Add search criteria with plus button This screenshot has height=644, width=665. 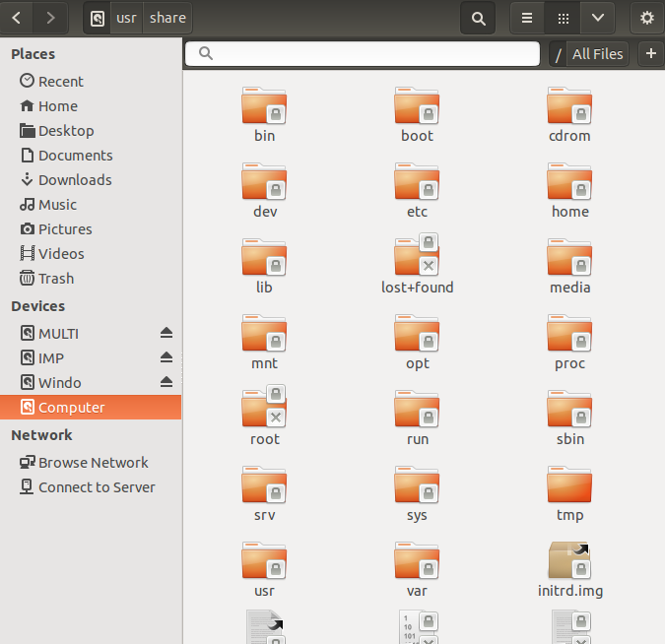click(651, 53)
